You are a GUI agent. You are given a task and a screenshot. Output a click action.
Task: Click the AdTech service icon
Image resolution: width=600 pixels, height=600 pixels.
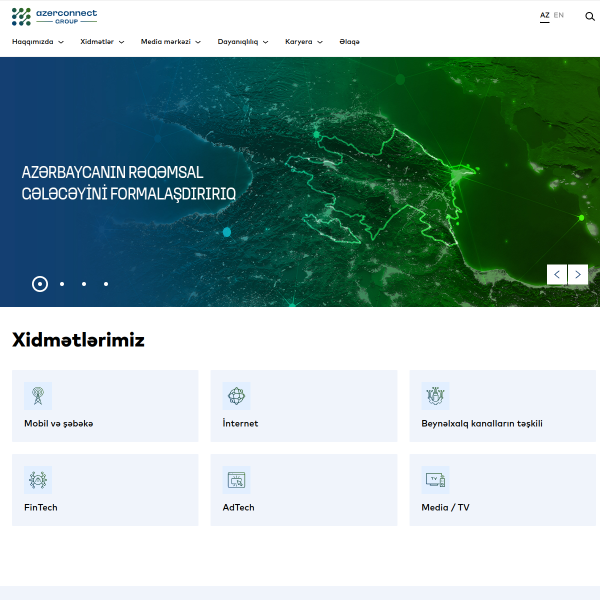pos(236,479)
